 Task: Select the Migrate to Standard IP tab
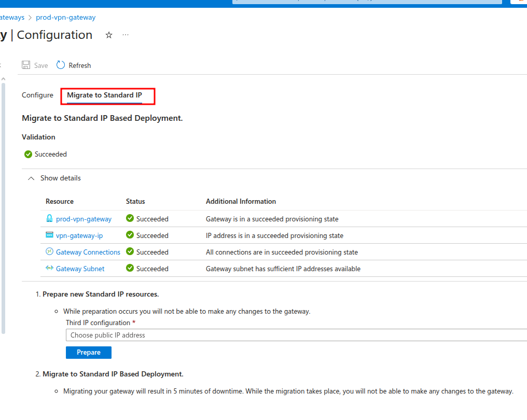(x=105, y=95)
